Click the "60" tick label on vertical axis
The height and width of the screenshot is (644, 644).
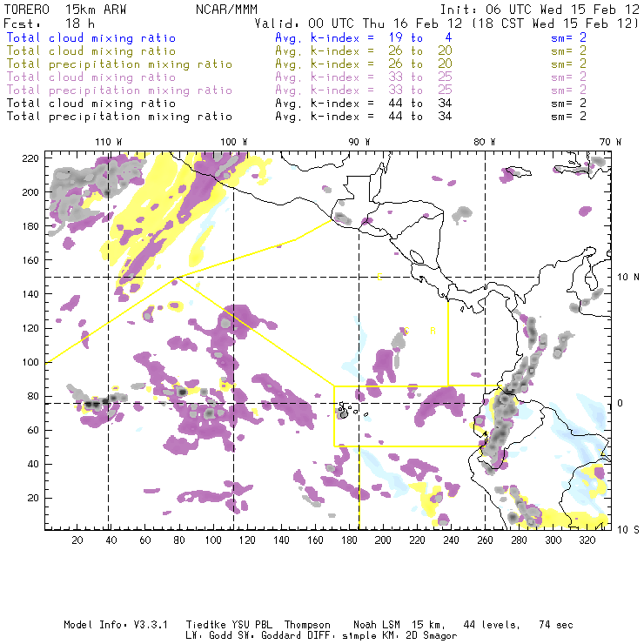[33, 431]
